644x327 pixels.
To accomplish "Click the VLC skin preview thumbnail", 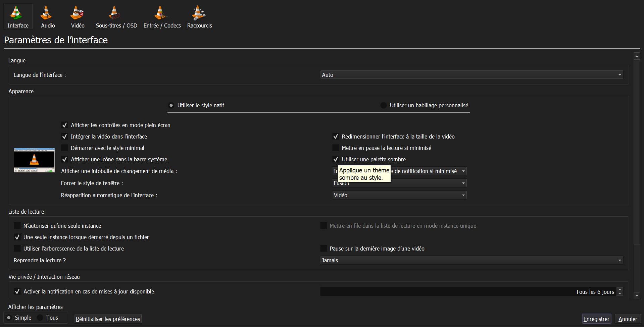I will click(34, 160).
